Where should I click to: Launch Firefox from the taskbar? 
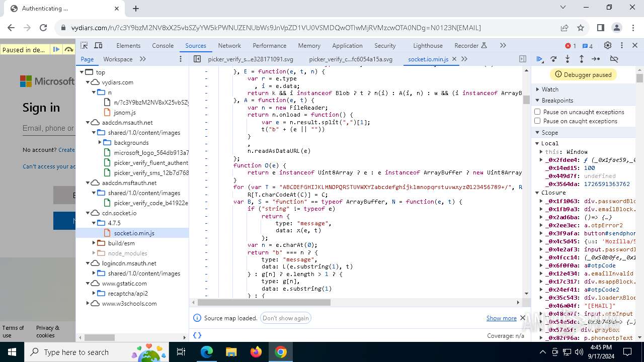click(256, 352)
